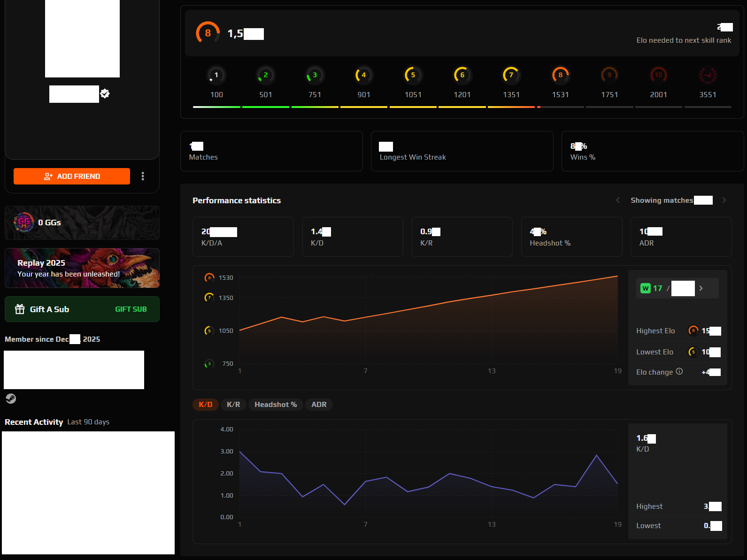Image resolution: width=747 pixels, height=560 pixels.
Task: Click the level 1 skill icon
Action: click(x=216, y=75)
